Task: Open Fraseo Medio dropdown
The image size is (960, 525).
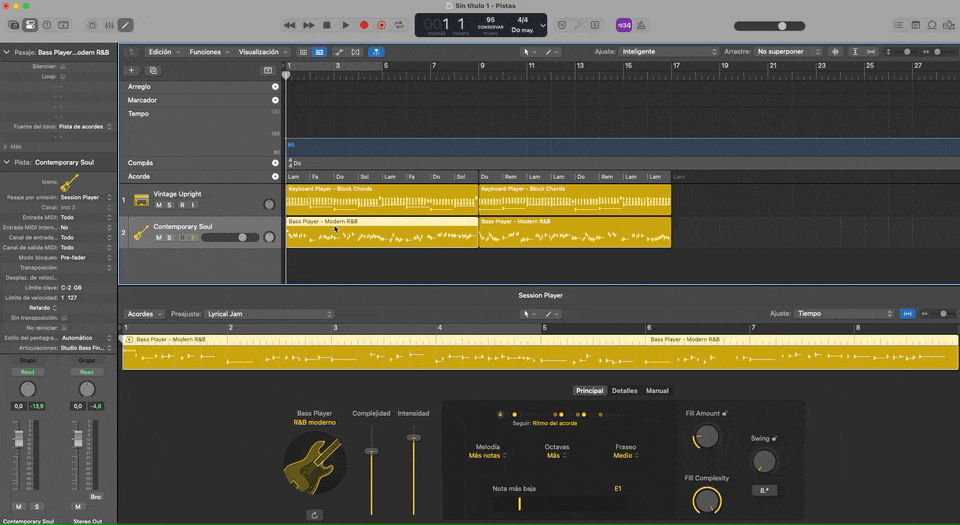Action: (626, 455)
